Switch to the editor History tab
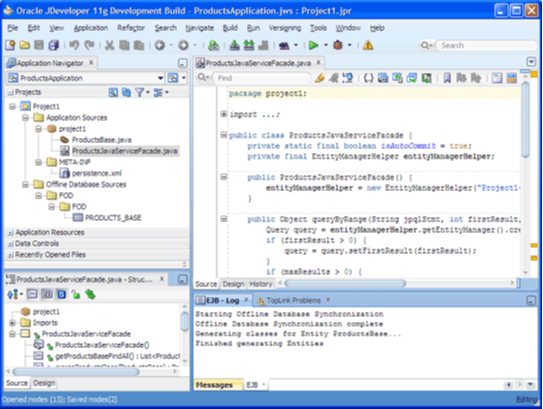Viewport: 543px width, 409px height. pyautogui.click(x=261, y=284)
